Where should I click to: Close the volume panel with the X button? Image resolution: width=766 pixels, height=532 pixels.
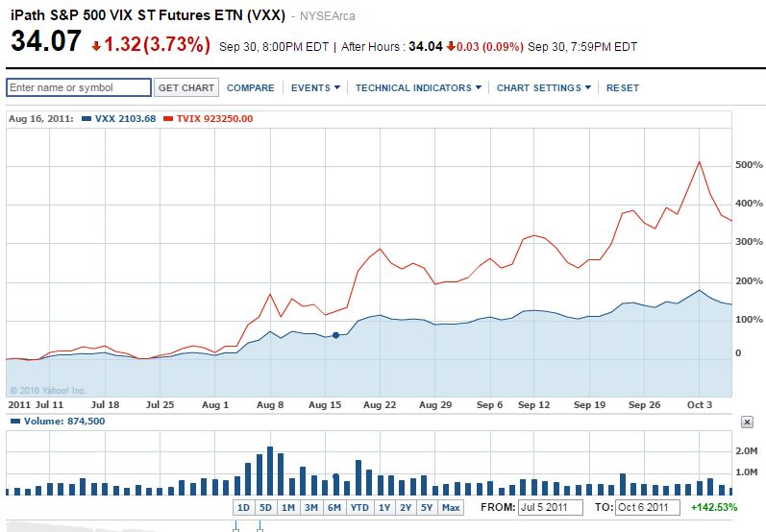tap(747, 423)
